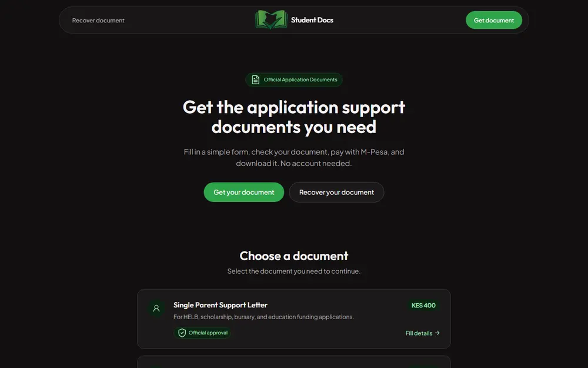The height and width of the screenshot is (368, 588).
Task: Click the Official approval badge label
Action: 208,333
